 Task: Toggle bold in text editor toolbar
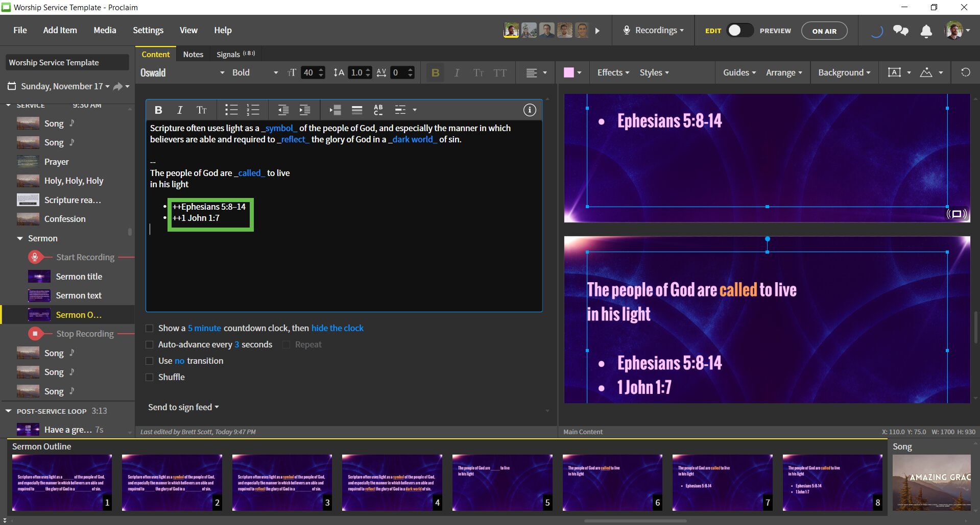pyautogui.click(x=158, y=110)
